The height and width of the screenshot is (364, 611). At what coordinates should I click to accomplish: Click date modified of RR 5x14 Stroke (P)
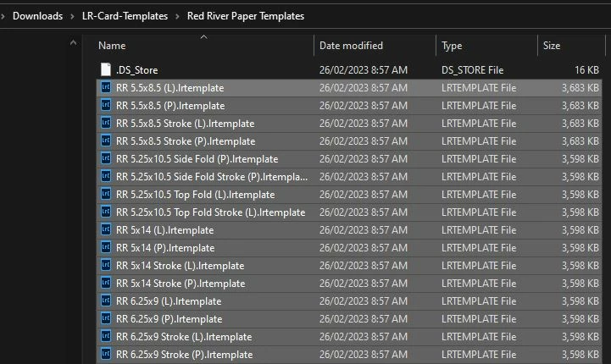(x=364, y=284)
